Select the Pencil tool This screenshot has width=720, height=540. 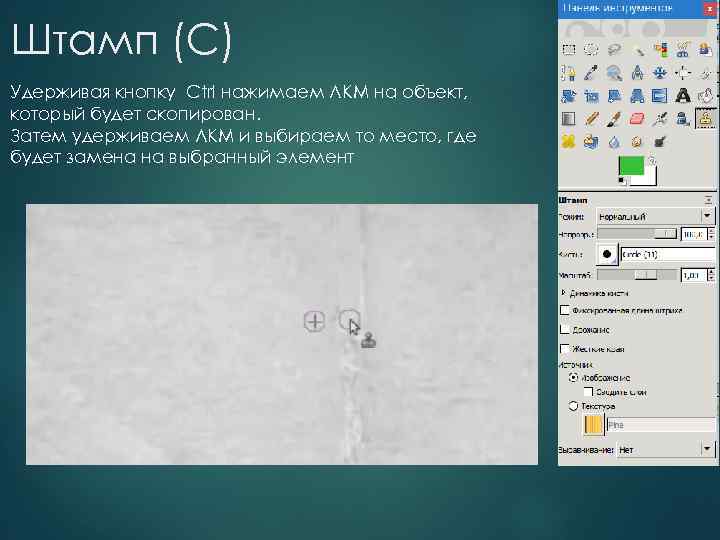coord(591,119)
